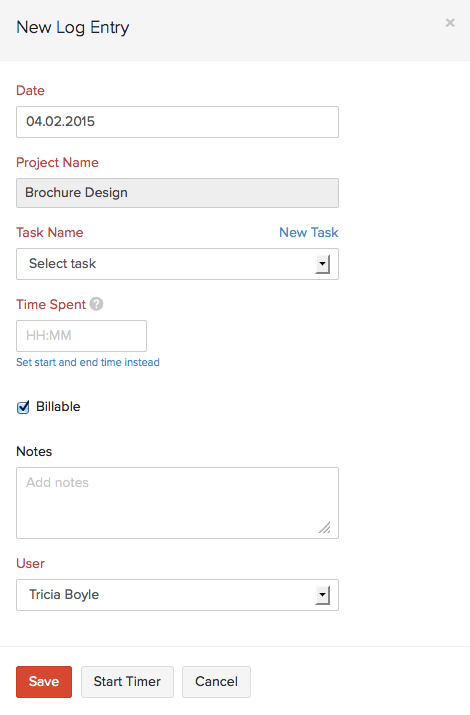
Task: Click the Brochure Design project name field
Action: pyautogui.click(x=177, y=193)
